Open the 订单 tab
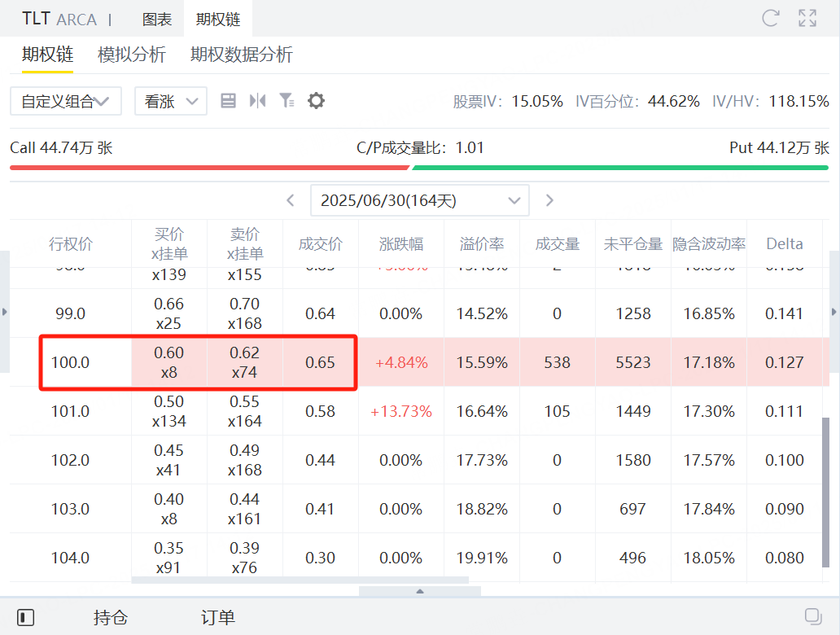The image size is (840, 635). [218, 617]
